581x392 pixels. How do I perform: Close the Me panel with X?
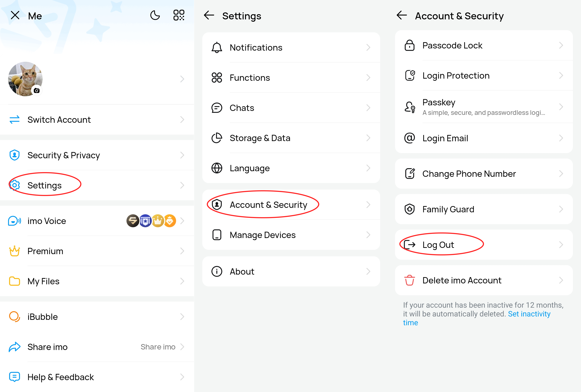click(15, 15)
